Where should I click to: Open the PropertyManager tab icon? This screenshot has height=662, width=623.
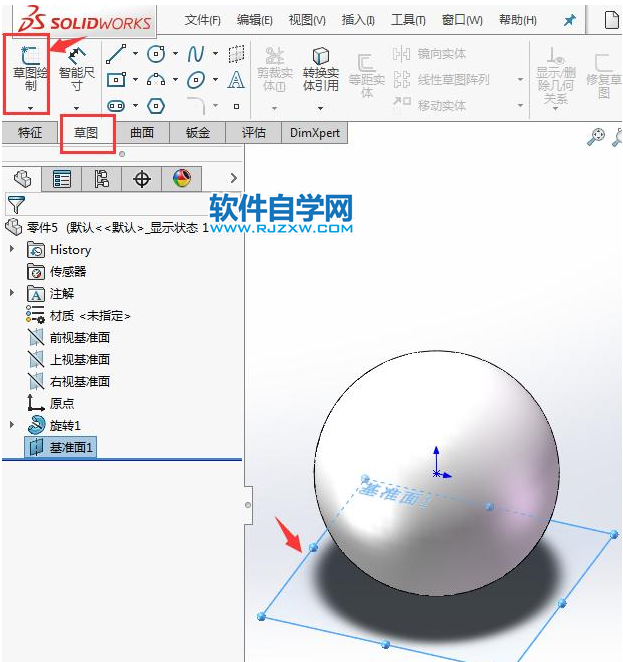pyautogui.click(x=62, y=179)
